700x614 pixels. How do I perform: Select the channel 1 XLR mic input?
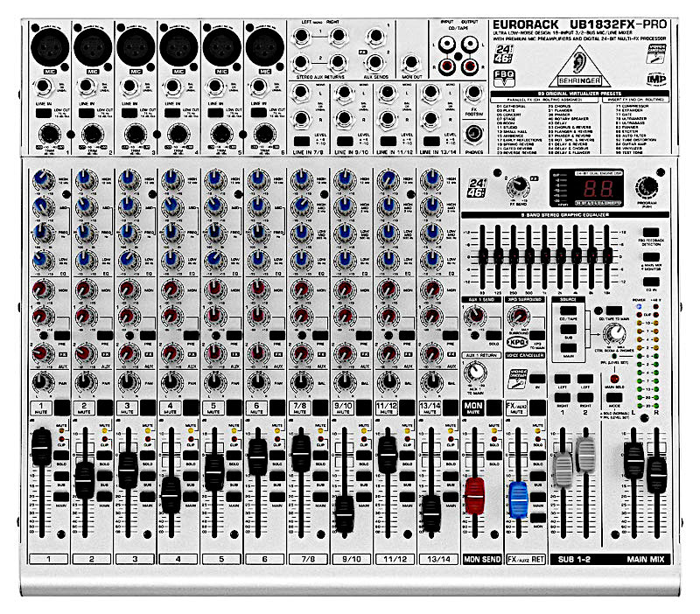50,46
